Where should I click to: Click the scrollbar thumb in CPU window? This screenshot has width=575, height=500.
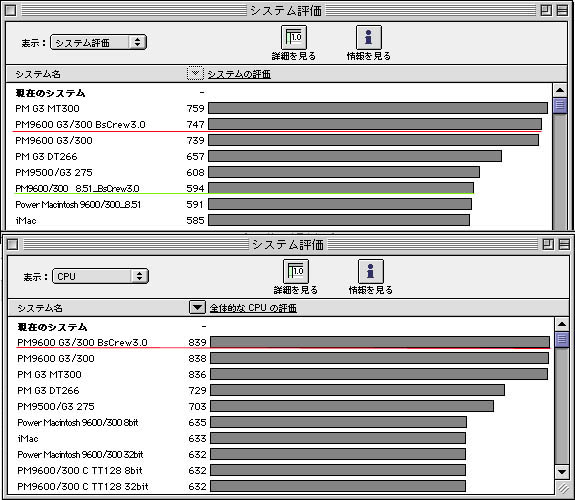(562, 340)
